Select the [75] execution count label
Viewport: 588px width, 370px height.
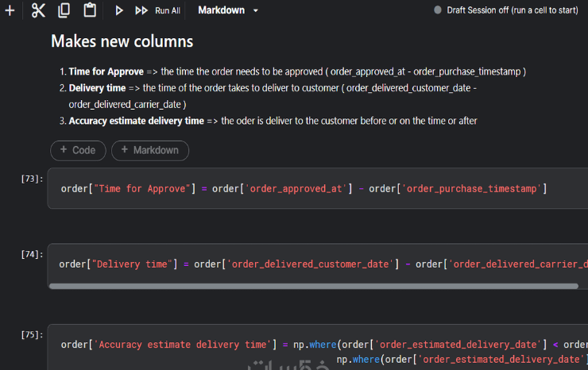(32, 335)
